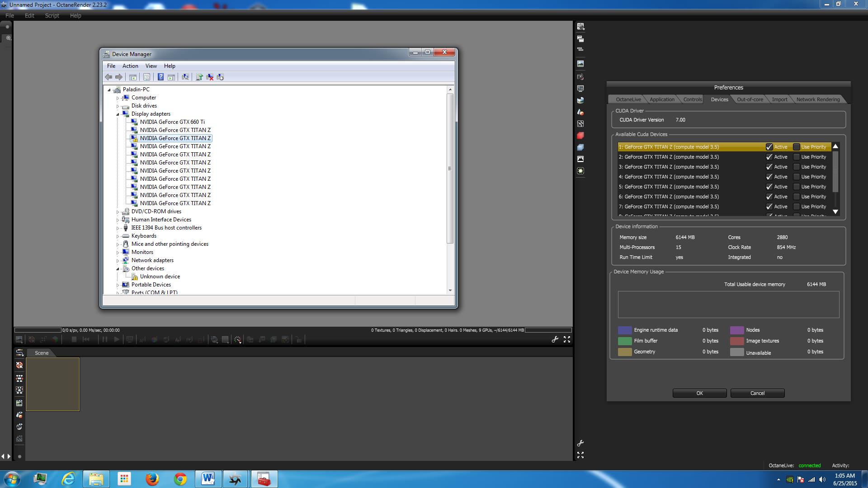Click the Cancel button in Preferences
The height and width of the screenshot is (488, 868).
click(757, 393)
